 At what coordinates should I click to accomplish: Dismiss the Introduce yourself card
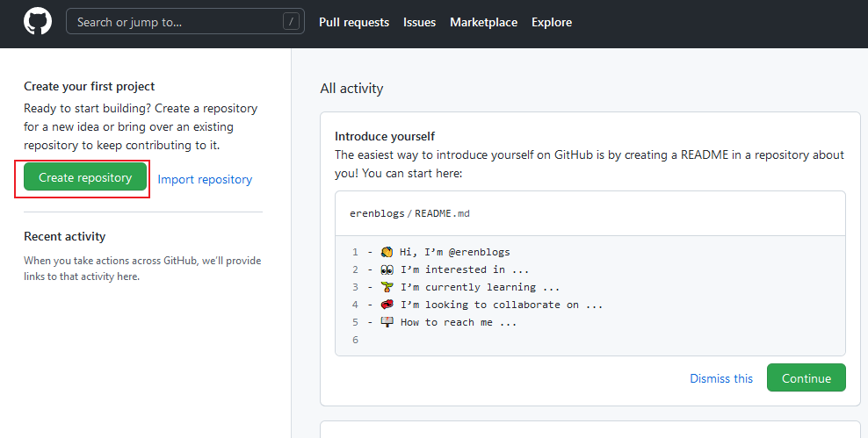point(721,378)
